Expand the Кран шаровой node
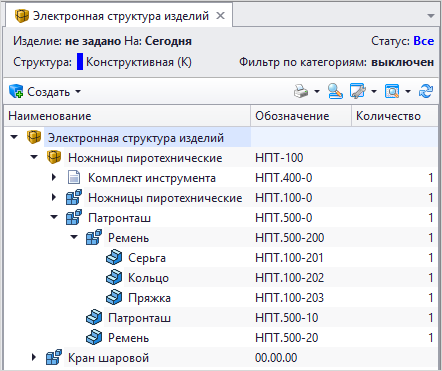 click(34, 357)
